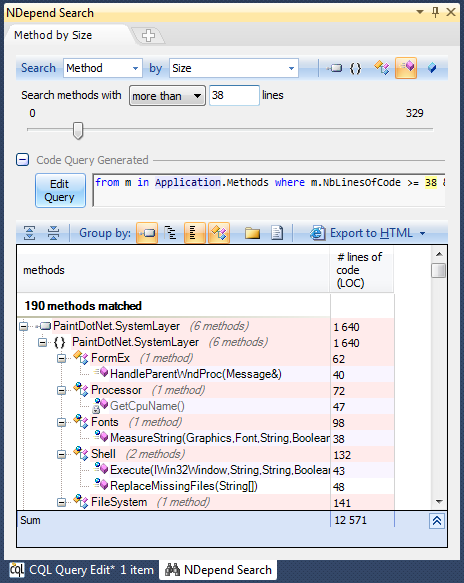
Task: Add a new search tab with plus icon
Action: coord(148,36)
